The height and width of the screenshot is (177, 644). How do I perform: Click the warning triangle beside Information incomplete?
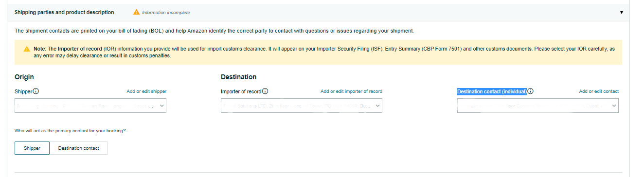(136, 12)
